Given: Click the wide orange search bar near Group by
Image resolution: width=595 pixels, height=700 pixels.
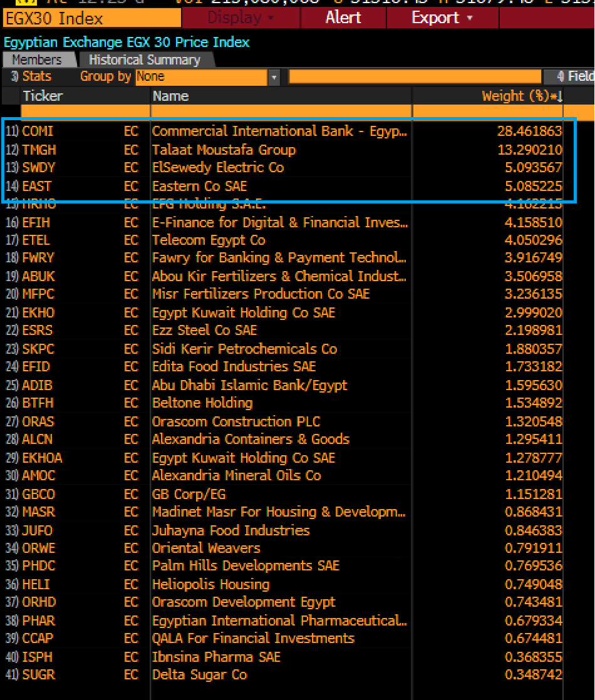Looking at the screenshot, I should pos(415,76).
